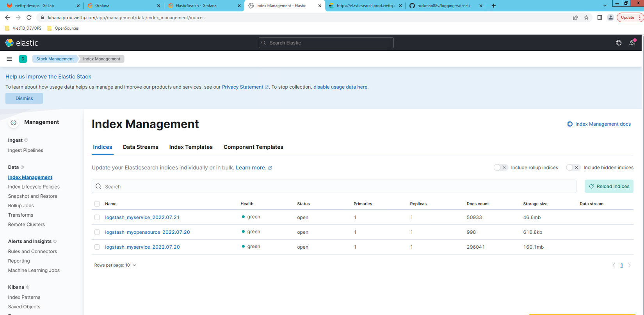Toggle the browser side panel icon

600,18
